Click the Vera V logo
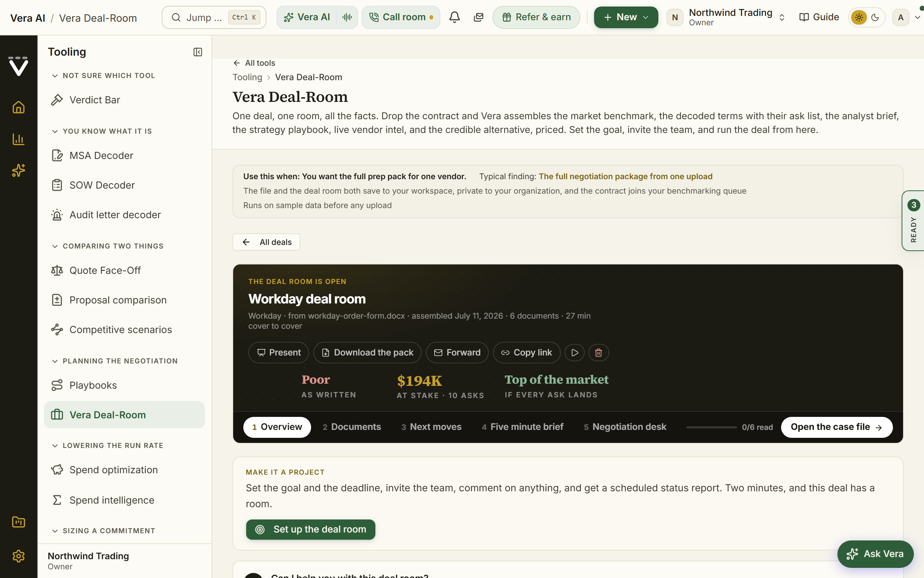The image size is (924, 578). pyautogui.click(x=18, y=66)
